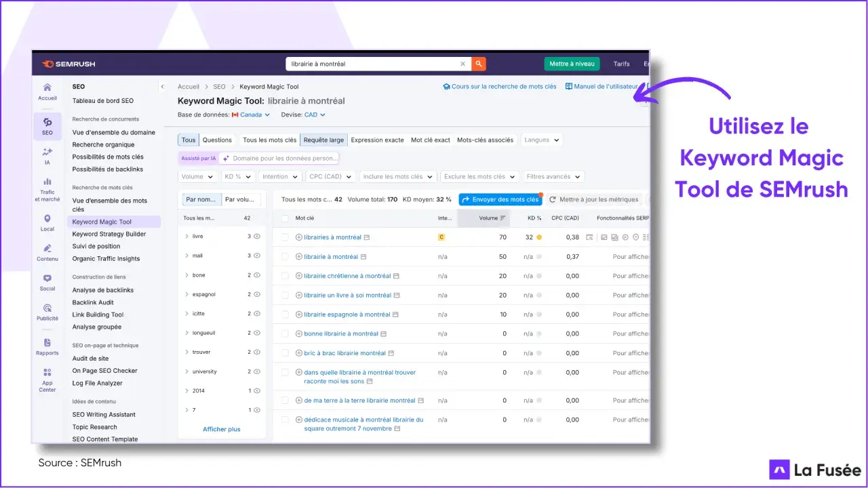The width and height of the screenshot is (868, 488).
Task: Select the Tous tab
Action: point(189,140)
